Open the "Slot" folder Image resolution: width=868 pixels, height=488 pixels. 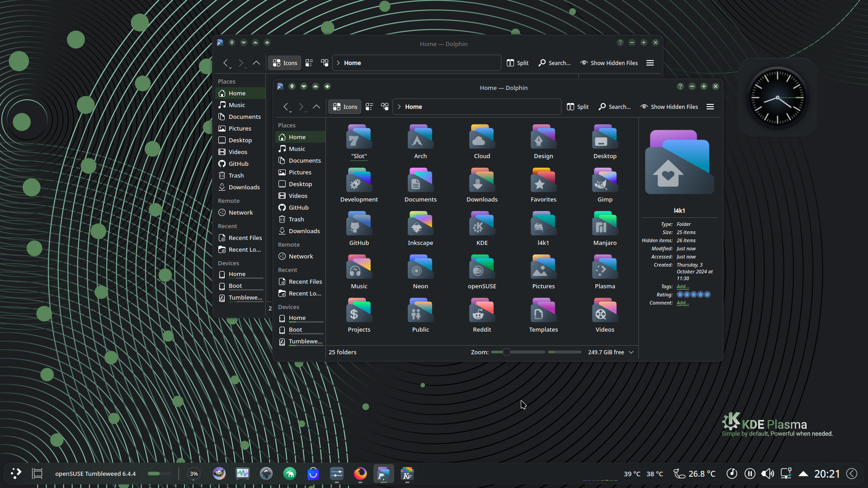point(359,142)
